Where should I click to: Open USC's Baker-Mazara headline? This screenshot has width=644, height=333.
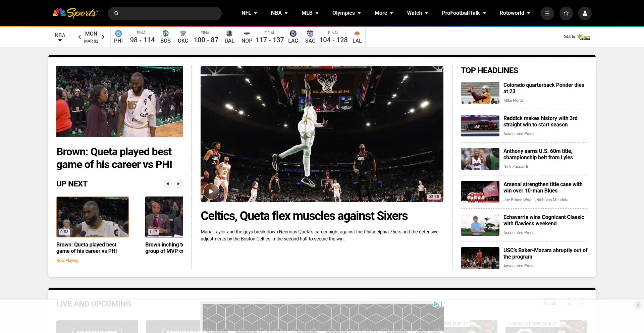click(x=545, y=254)
